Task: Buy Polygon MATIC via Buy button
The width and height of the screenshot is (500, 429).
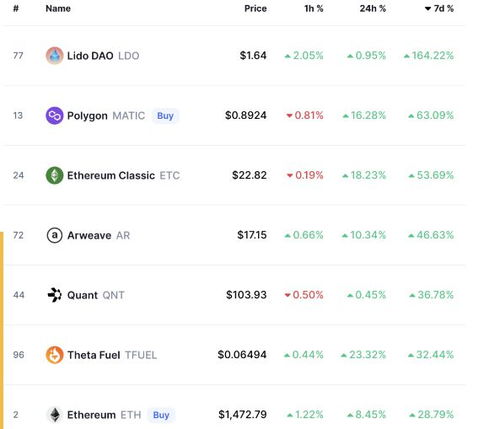Action: (x=165, y=116)
